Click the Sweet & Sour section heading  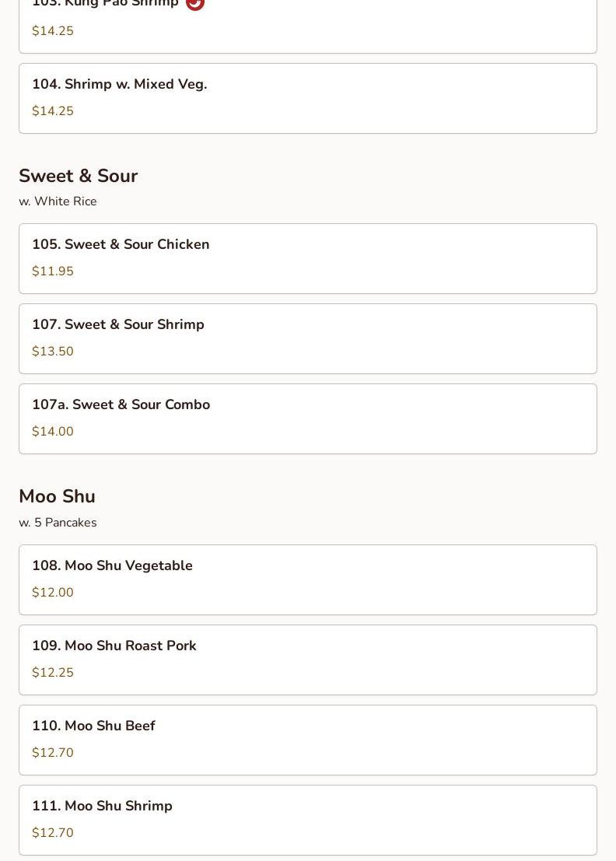(78, 176)
